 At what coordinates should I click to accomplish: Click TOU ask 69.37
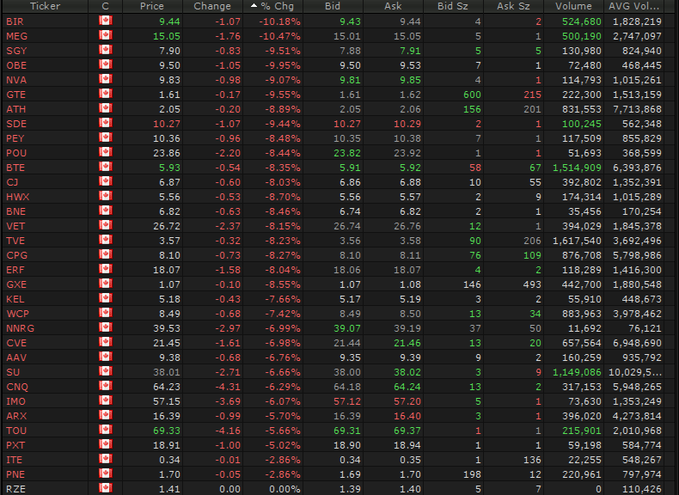click(x=407, y=431)
